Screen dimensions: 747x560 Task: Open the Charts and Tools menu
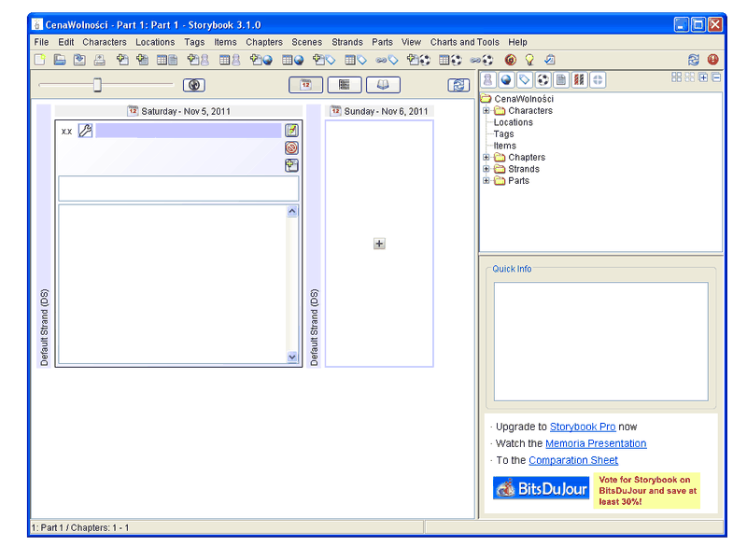click(465, 42)
